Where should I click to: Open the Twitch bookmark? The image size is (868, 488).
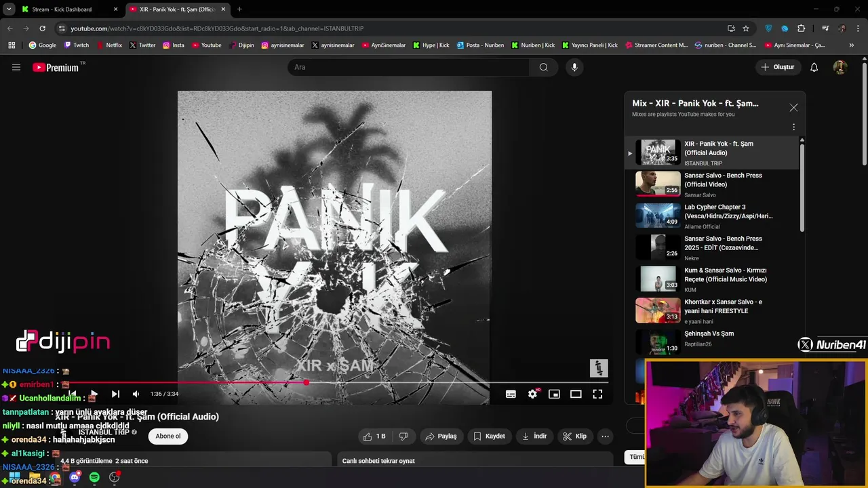76,45
